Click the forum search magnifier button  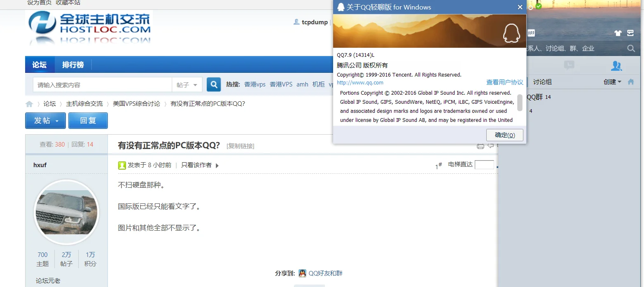[x=214, y=84]
